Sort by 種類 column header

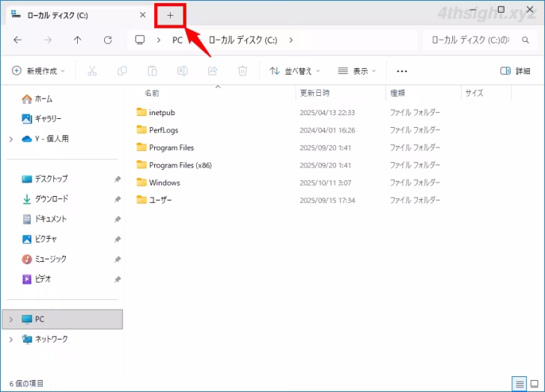click(398, 93)
